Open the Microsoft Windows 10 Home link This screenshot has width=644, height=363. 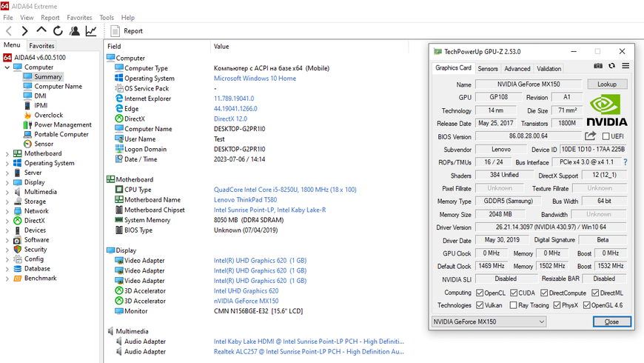click(255, 78)
